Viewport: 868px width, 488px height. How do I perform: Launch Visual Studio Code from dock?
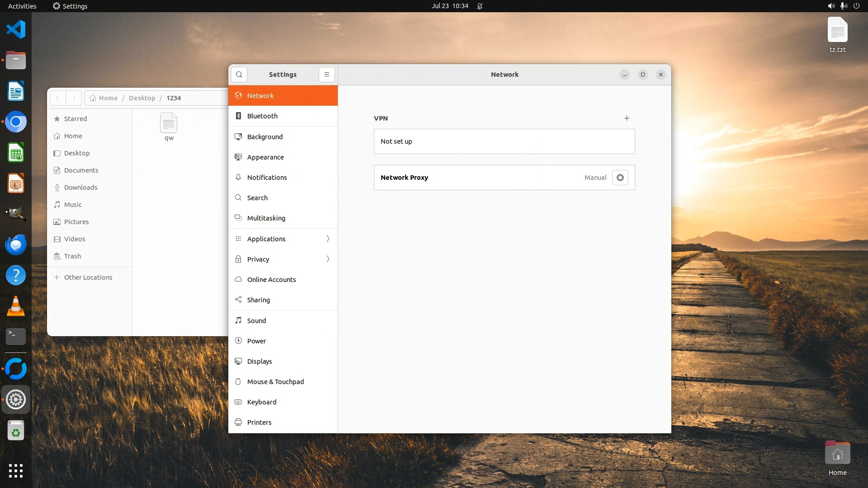16,30
